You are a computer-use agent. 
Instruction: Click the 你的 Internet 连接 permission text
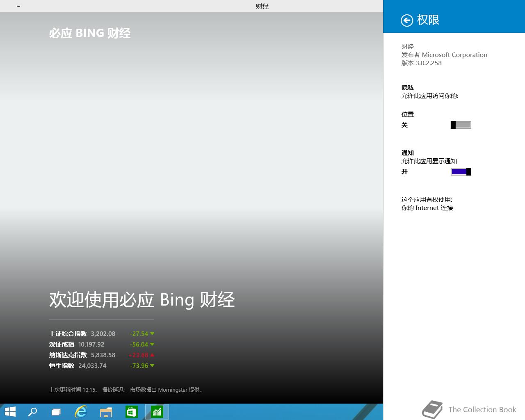coord(427,208)
